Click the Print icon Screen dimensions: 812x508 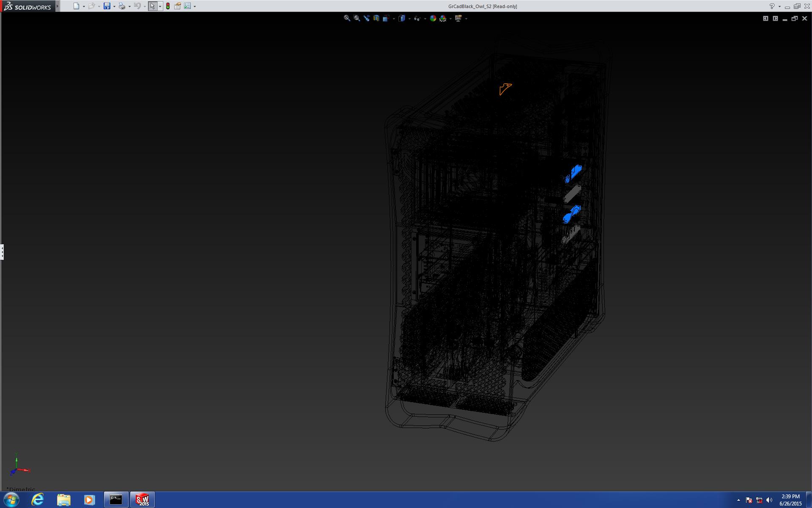(x=122, y=6)
